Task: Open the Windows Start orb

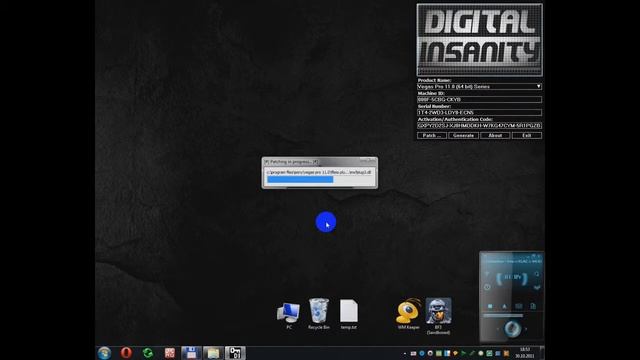Action: coord(104,353)
